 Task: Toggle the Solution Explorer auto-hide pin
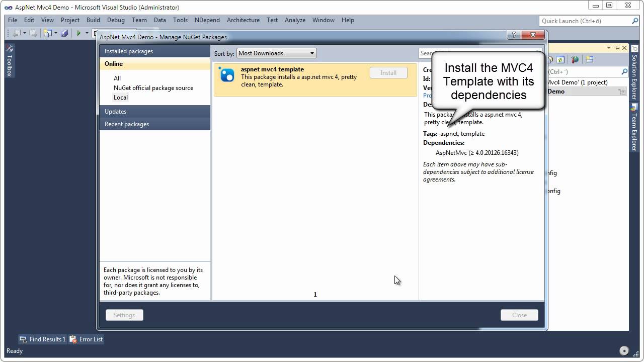(617, 48)
